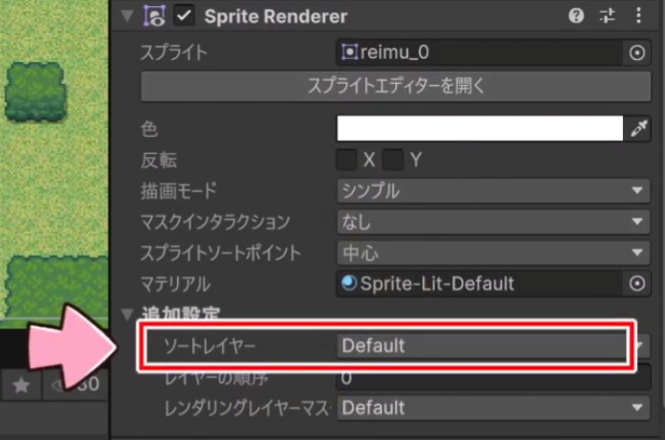Screen dimensions: 665x440
Task: Open Sprite Renderer help reference icon
Action: coord(576,16)
